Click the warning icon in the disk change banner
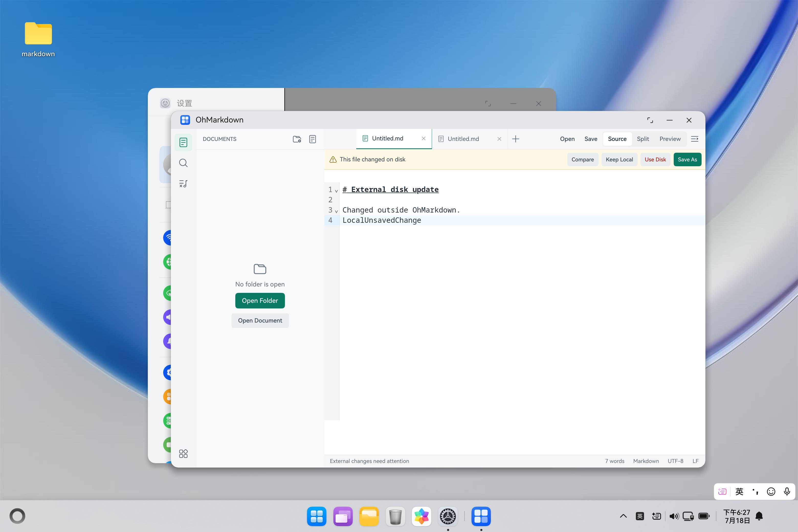Screen dimensions: 798x532 (x=333, y=159)
